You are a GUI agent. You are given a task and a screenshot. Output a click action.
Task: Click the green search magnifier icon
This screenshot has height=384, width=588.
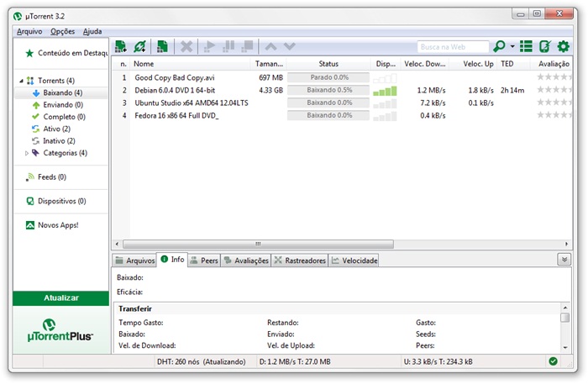[x=500, y=47]
